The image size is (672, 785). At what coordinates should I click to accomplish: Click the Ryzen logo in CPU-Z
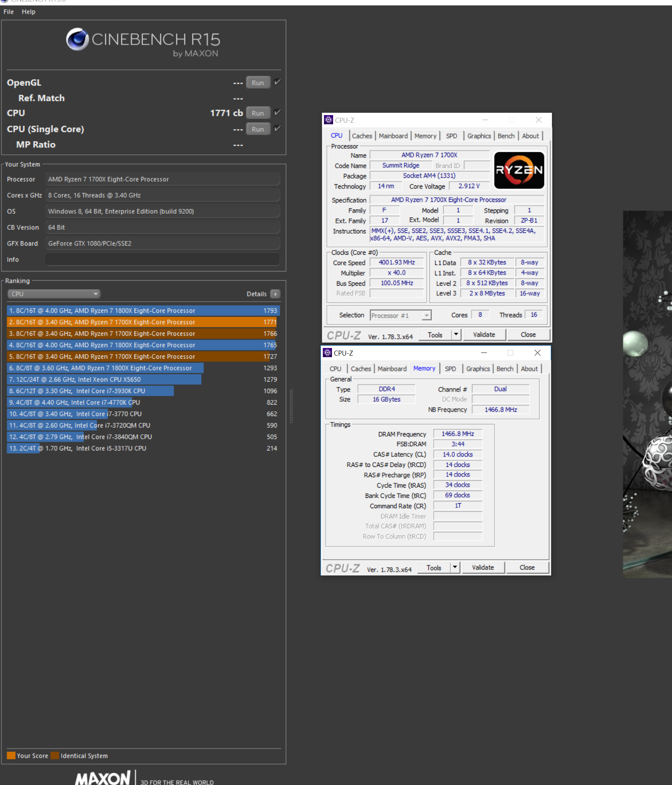519,170
